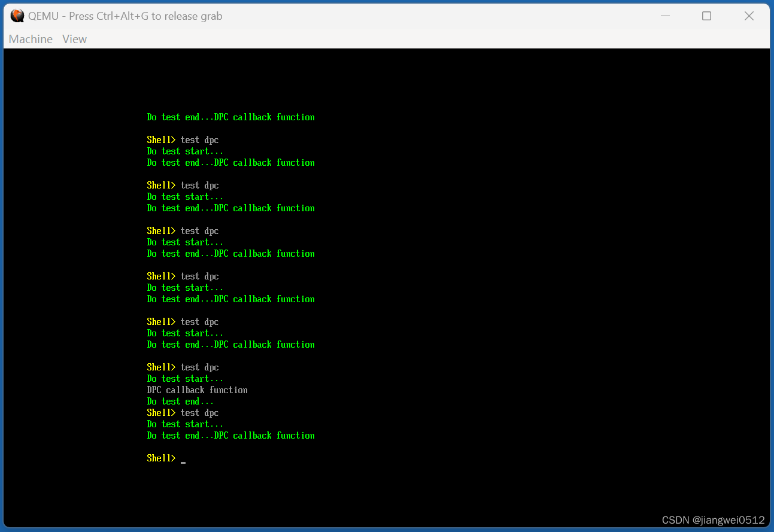Click the gray 'DPC callback function' line
Image resolution: width=774 pixels, height=532 pixels.
(198, 390)
